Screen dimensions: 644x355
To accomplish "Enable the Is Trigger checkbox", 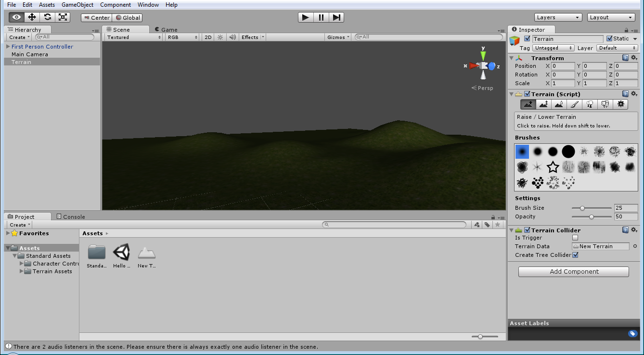I will coord(575,238).
